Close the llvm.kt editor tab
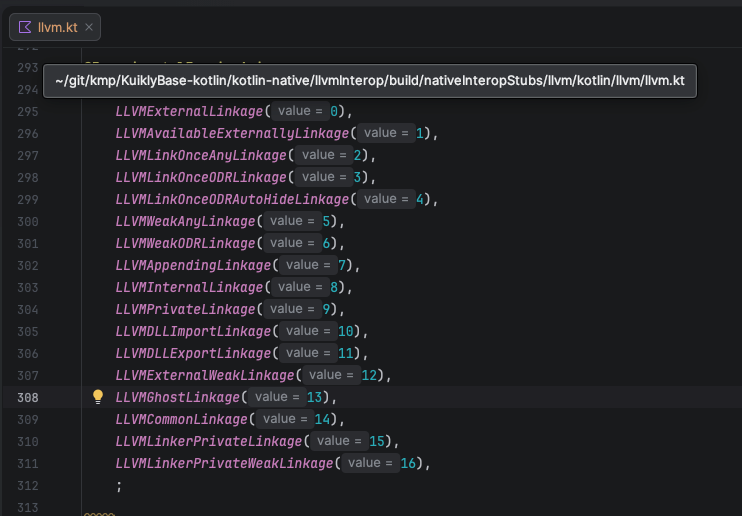Screen dimensions: 742x516 coord(89,27)
